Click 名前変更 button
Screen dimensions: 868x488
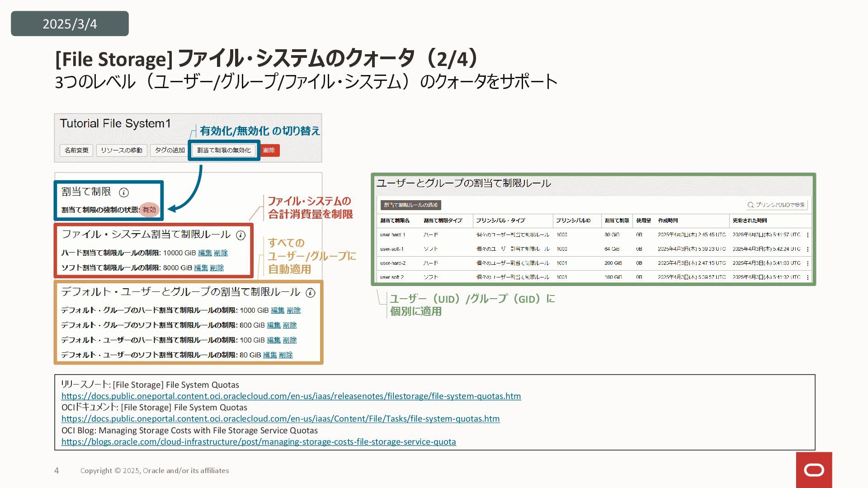click(x=76, y=150)
